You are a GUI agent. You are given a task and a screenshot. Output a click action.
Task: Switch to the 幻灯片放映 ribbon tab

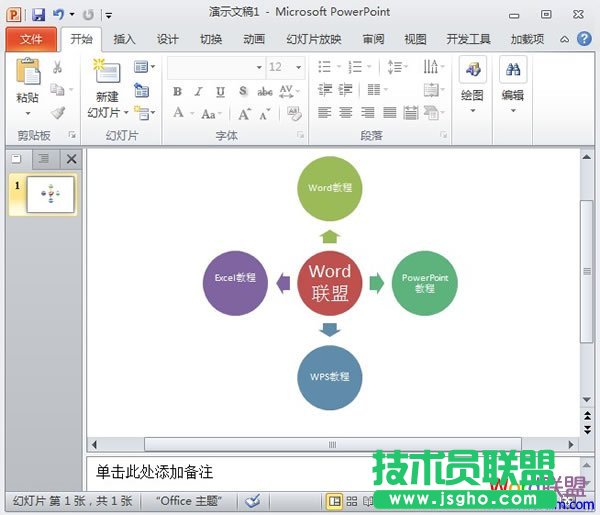[x=313, y=39]
